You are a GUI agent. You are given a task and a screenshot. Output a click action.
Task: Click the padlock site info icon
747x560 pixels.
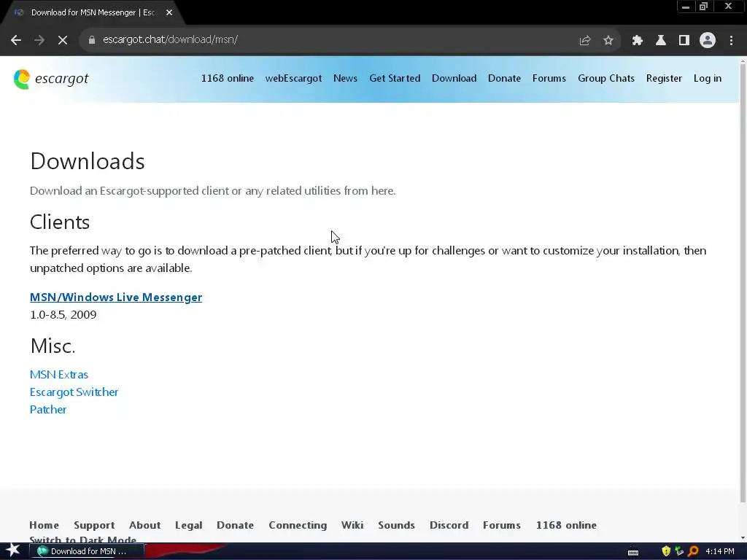tap(91, 40)
